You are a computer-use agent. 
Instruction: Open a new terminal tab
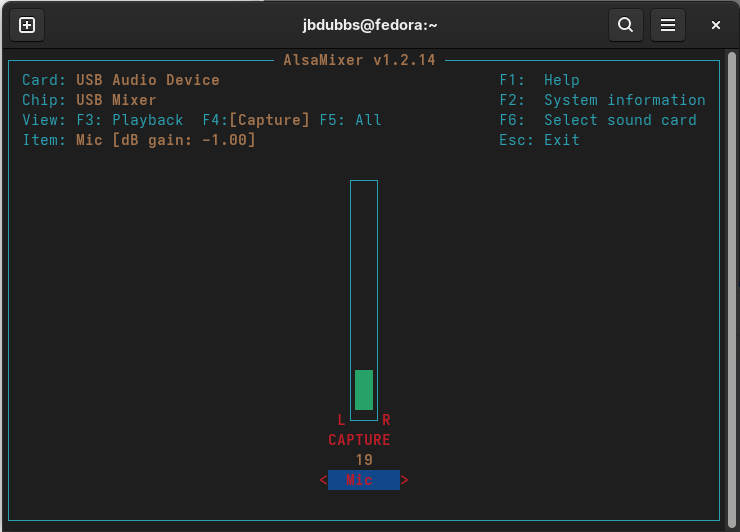27,25
